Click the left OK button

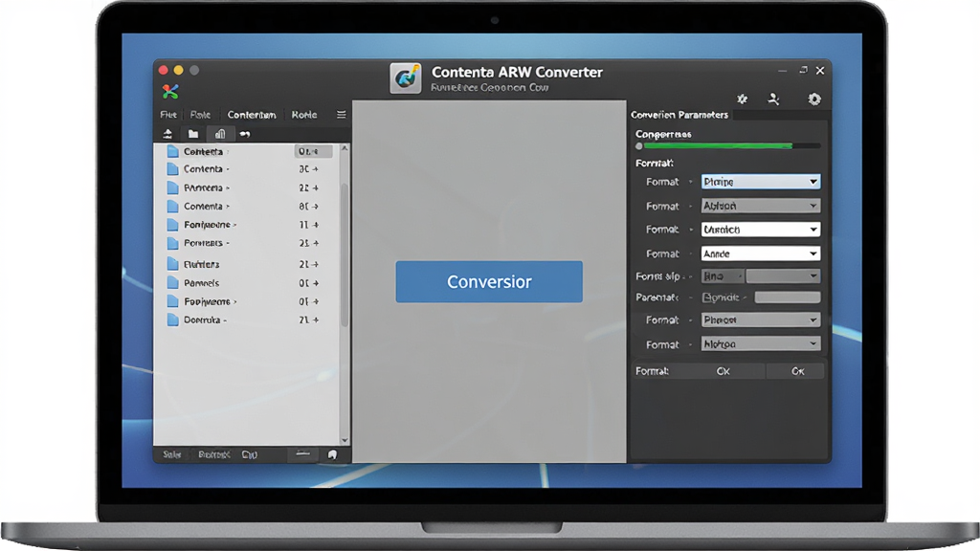[724, 371]
